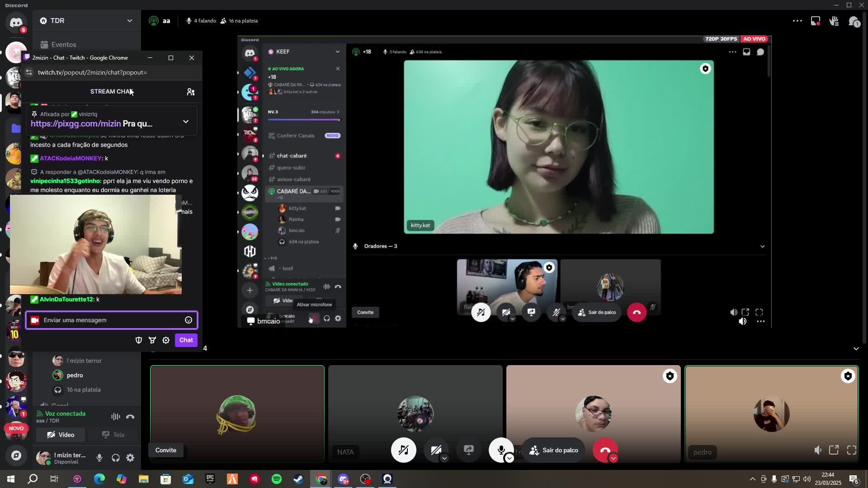
Task: Toggle camera in stage control bar
Action: (436, 450)
